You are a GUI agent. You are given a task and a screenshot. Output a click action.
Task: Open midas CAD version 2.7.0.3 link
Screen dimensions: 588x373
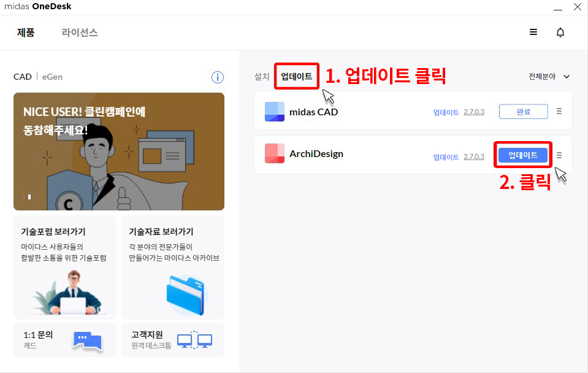pyautogui.click(x=474, y=112)
